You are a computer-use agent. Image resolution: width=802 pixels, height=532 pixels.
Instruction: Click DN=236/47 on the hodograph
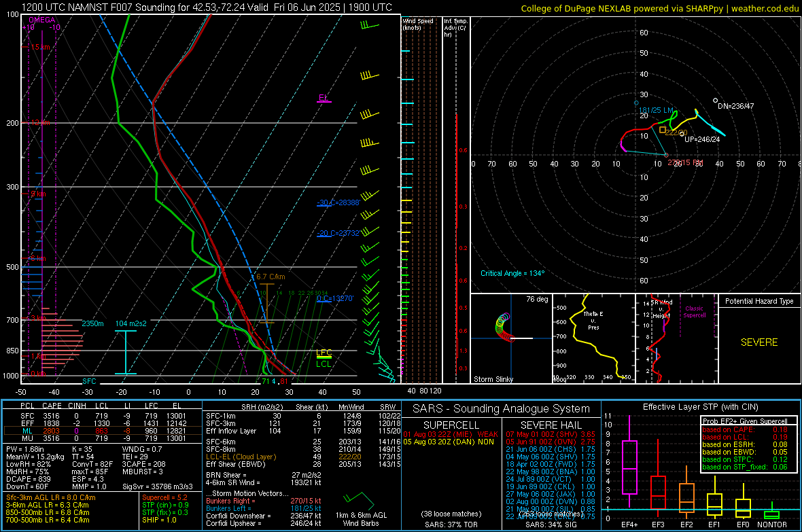pos(735,107)
